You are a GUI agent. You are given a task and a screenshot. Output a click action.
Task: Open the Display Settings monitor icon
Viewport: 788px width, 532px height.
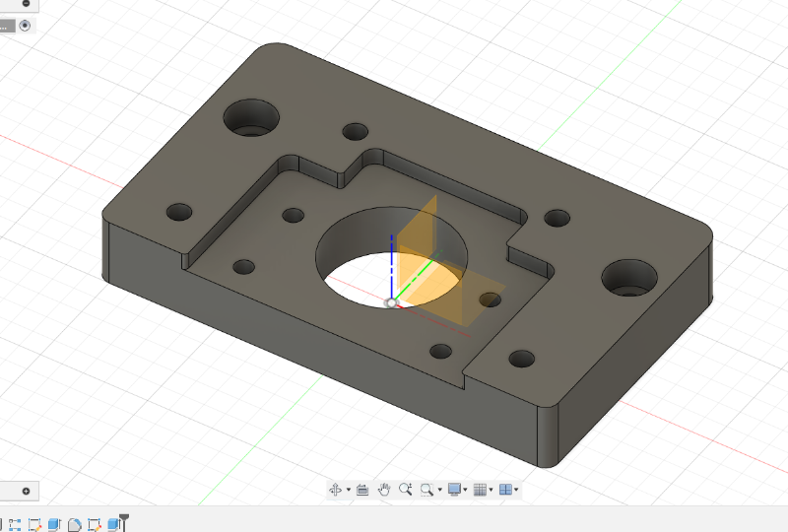click(454, 489)
